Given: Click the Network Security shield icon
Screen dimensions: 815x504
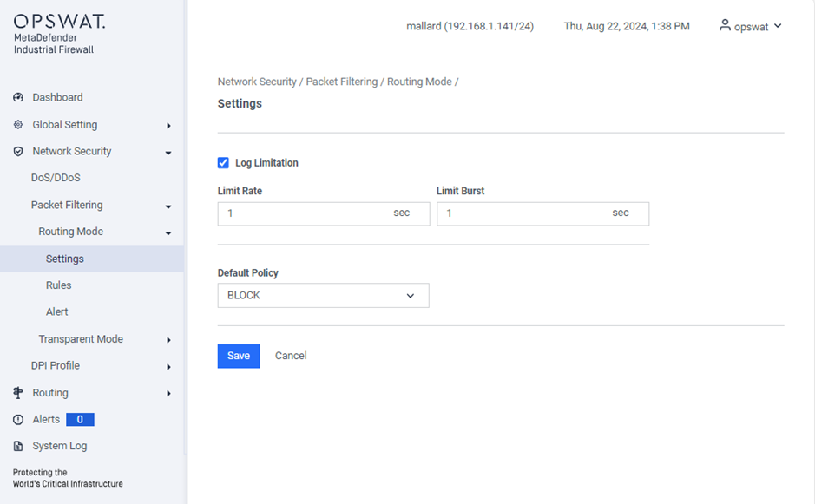Looking at the screenshot, I should point(18,151).
